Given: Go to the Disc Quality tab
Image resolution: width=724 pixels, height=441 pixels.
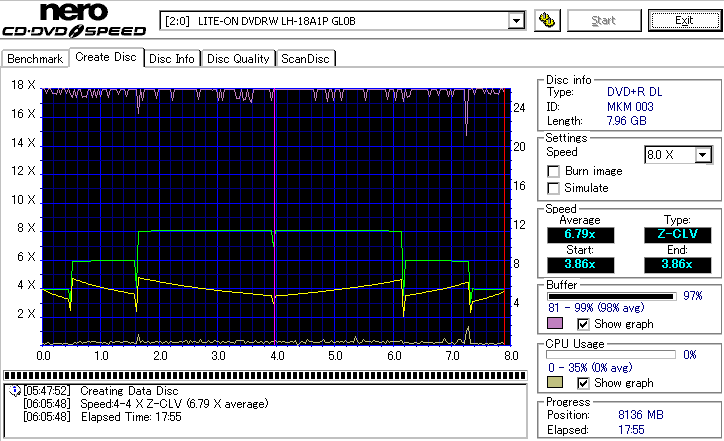Looking at the screenshot, I should (x=238, y=59).
